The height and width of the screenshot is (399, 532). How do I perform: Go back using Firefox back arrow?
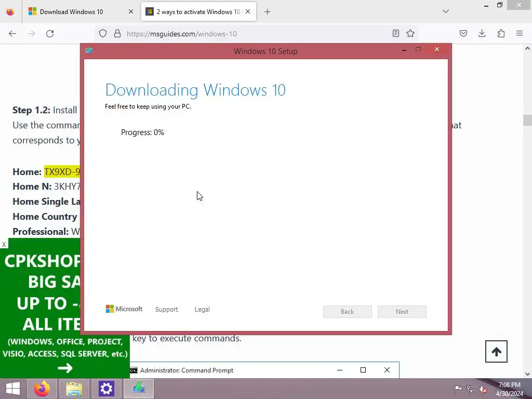[12, 34]
